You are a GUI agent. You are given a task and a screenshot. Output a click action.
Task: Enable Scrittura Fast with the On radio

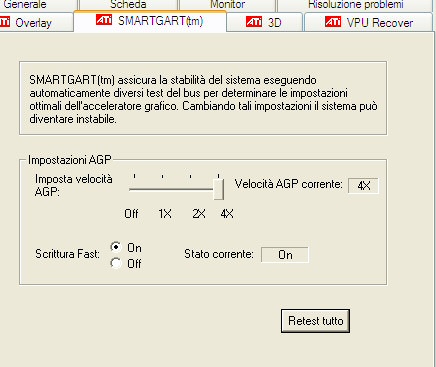(116, 247)
